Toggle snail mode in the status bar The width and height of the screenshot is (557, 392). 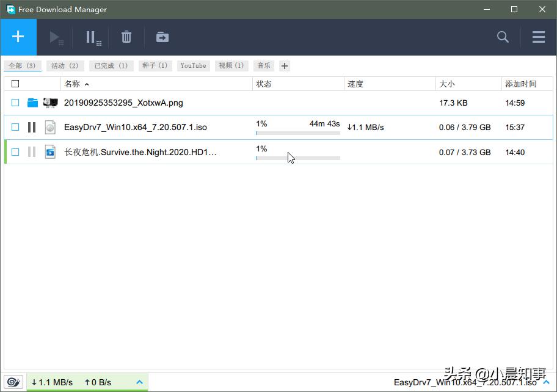(13, 382)
